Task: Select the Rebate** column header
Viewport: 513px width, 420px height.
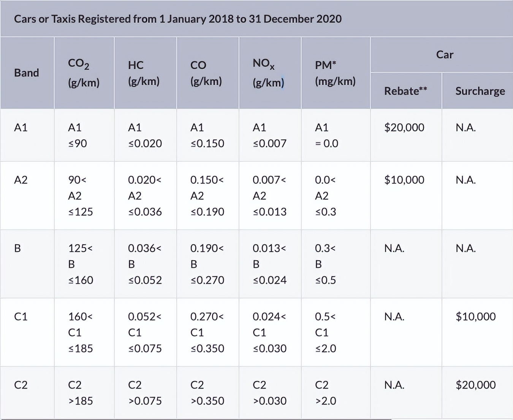Action: (405, 91)
